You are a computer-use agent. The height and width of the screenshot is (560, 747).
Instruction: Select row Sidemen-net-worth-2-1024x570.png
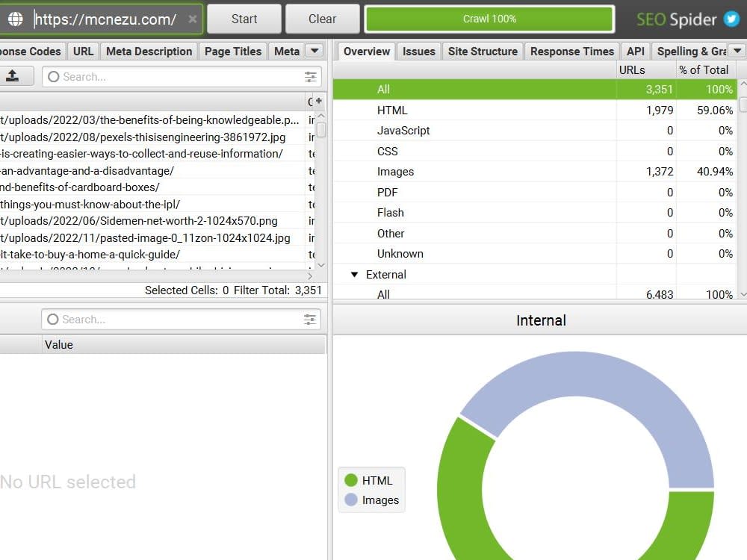(152, 221)
